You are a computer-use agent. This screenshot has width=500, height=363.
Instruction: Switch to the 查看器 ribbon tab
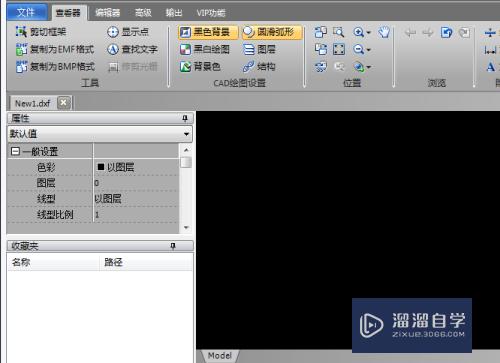tap(69, 13)
